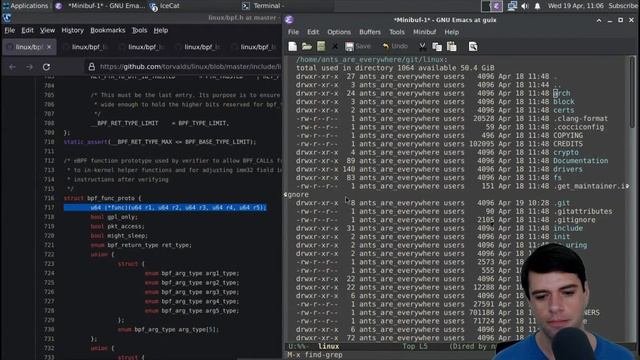Viewport: 640px width, 360px height.
Task: Open Emacs Tools menu
Action: (x=396, y=32)
